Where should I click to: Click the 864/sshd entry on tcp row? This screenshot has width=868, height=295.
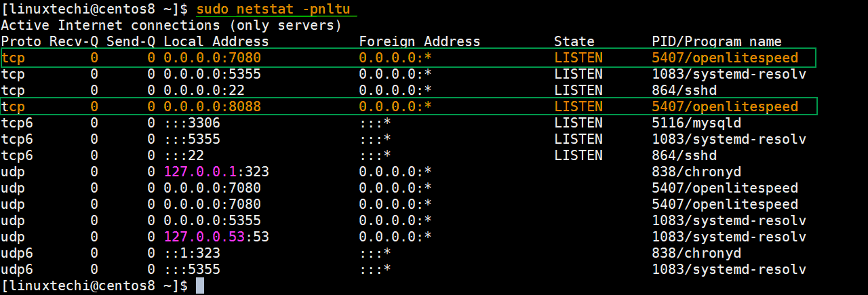point(684,90)
